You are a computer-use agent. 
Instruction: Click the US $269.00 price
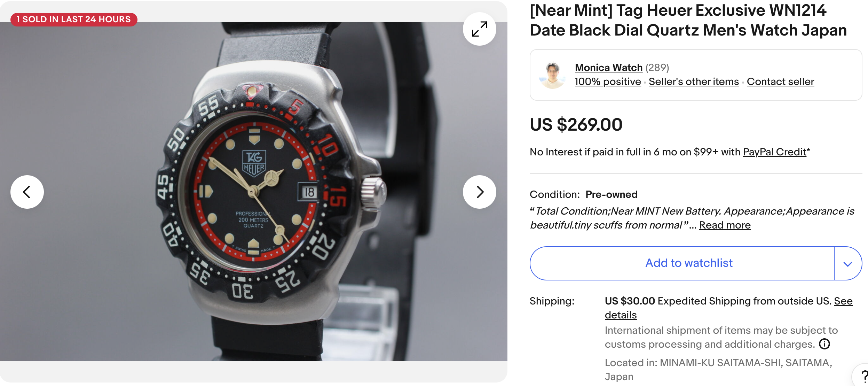576,125
